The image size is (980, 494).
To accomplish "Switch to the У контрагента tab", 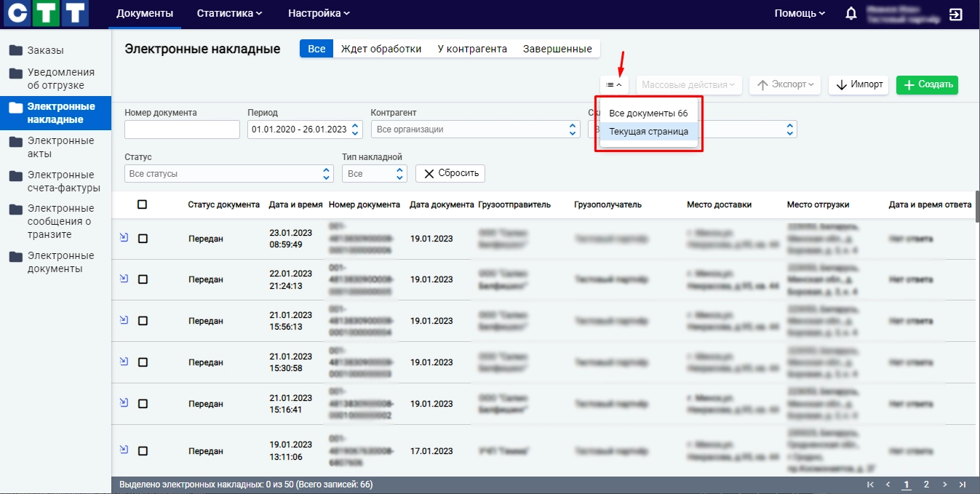I will point(472,49).
